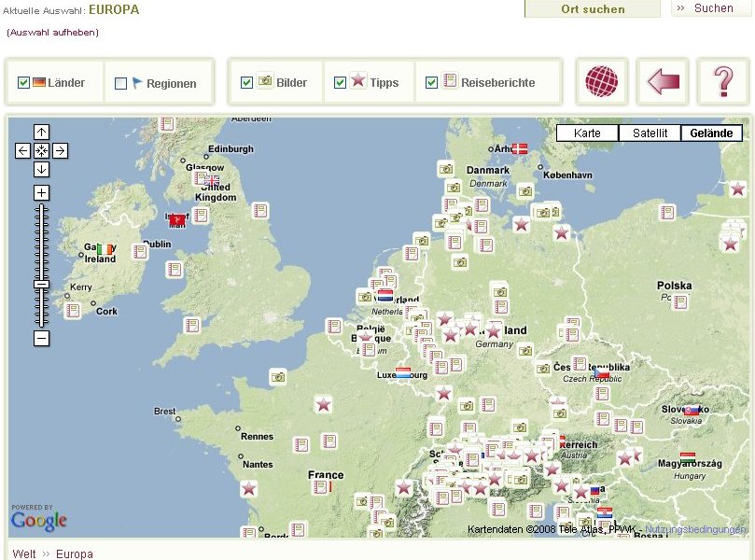
Task: Pan the map up with arrow button
Action: [x=42, y=133]
